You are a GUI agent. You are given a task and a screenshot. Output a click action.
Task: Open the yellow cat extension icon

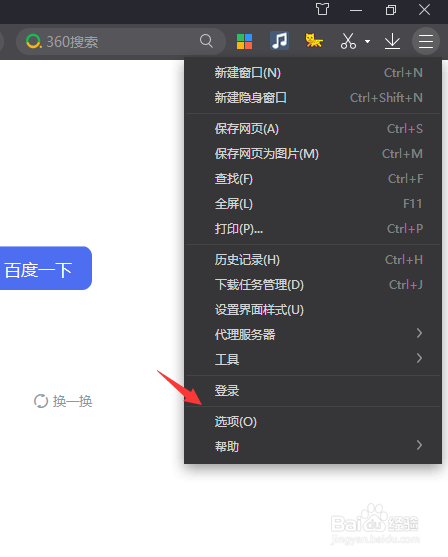(314, 41)
